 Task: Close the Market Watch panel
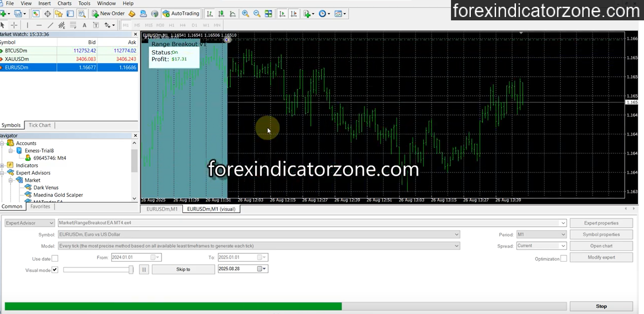tap(135, 34)
